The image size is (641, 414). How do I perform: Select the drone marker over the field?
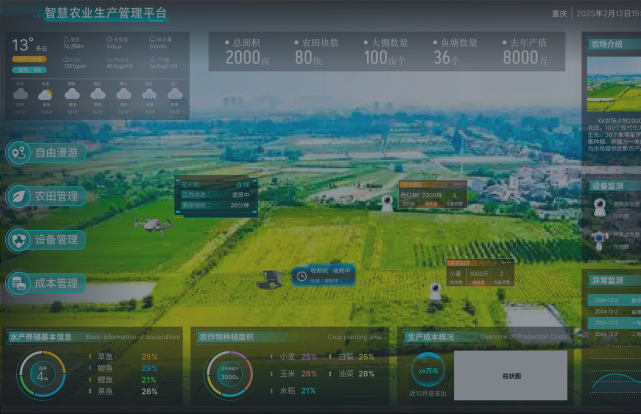(152, 225)
